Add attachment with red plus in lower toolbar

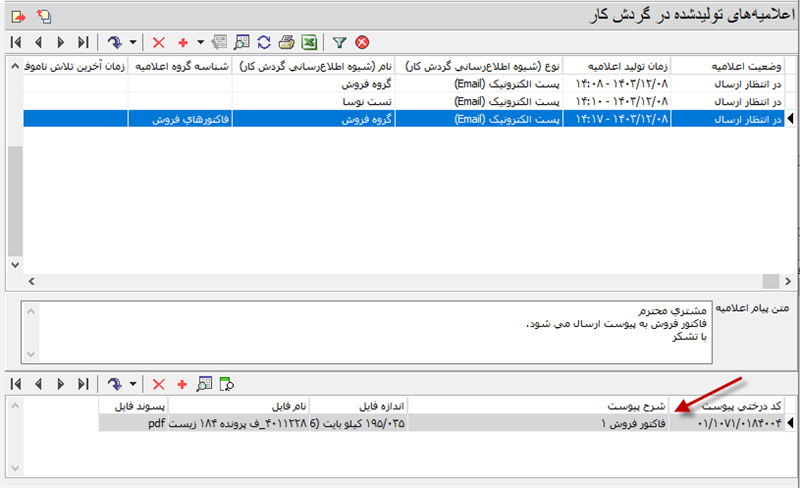pyautogui.click(x=182, y=383)
